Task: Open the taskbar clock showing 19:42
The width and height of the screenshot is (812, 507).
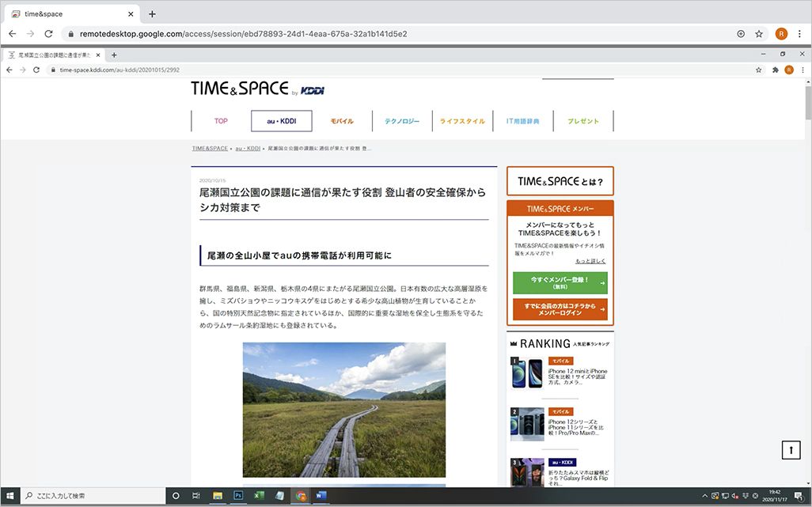Action: (775, 496)
